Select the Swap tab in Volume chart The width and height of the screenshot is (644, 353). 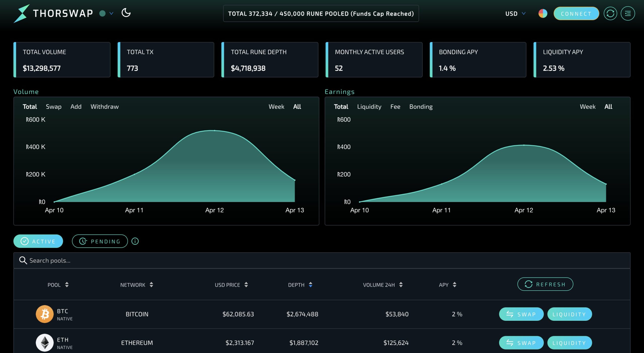(54, 107)
